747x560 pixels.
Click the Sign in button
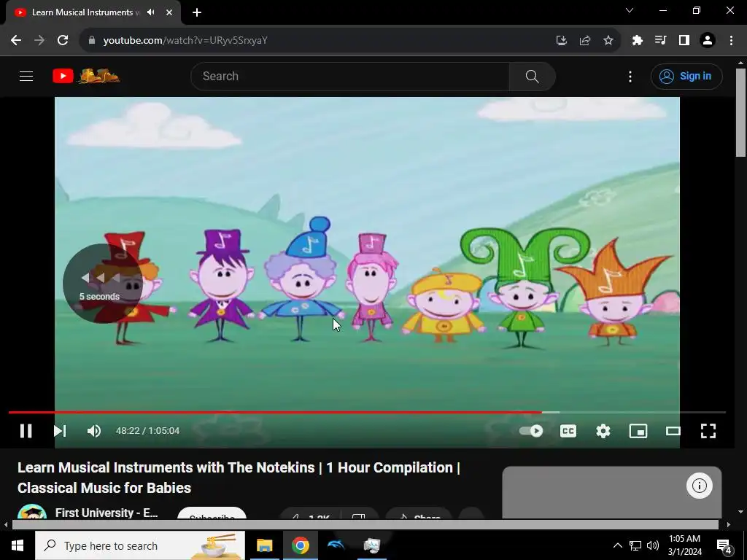coord(686,76)
